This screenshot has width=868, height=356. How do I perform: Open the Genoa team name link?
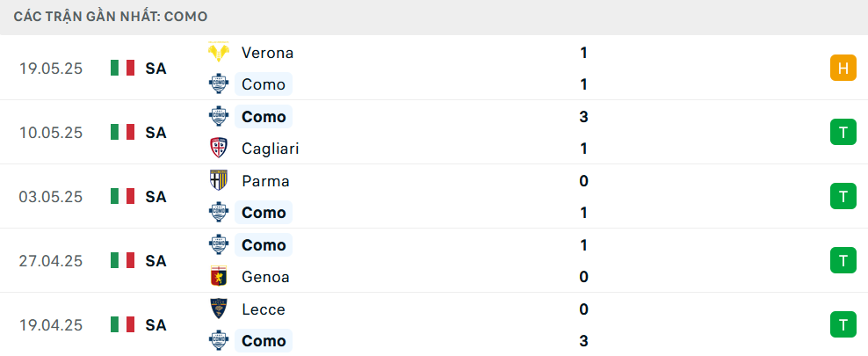click(x=265, y=277)
